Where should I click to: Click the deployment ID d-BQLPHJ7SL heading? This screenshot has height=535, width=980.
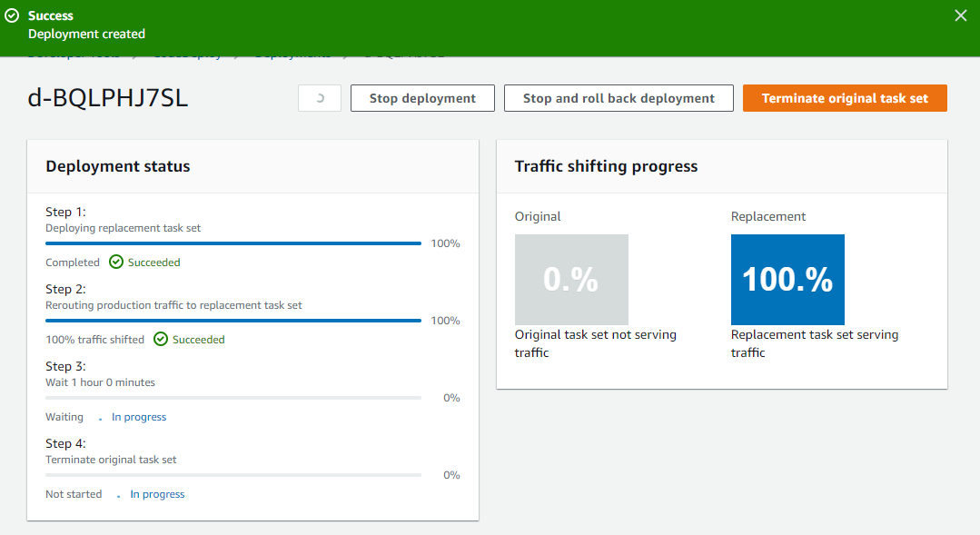pos(107,98)
